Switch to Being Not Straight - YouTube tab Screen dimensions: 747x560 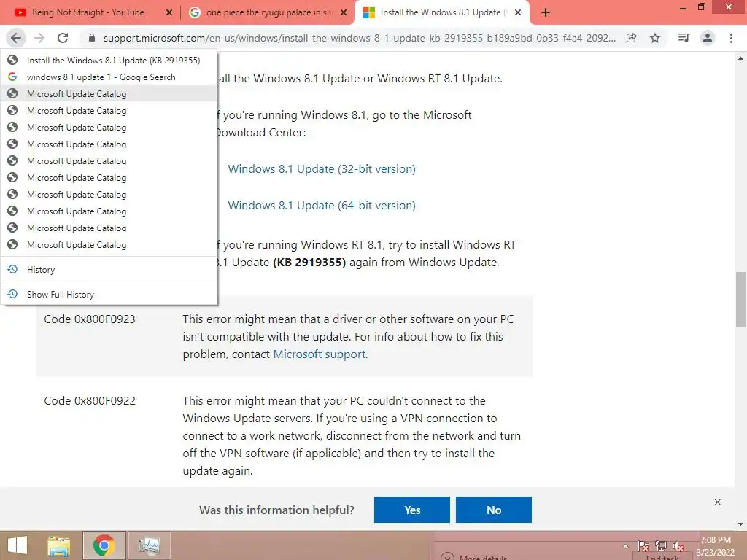pos(88,12)
